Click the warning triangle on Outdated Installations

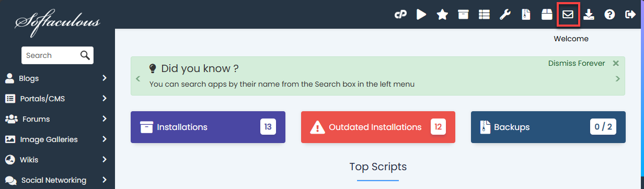pyautogui.click(x=317, y=127)
